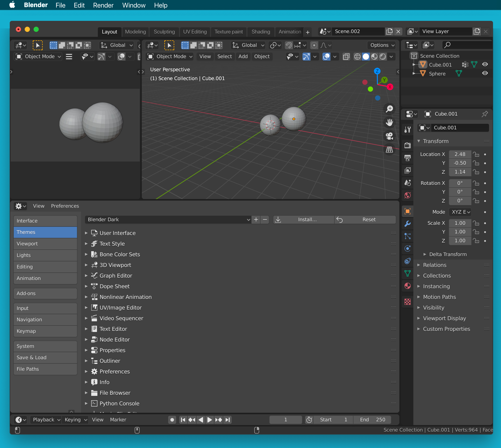Click the Scale X value field
The image size is (501, 448).
(x=460, y=223)
